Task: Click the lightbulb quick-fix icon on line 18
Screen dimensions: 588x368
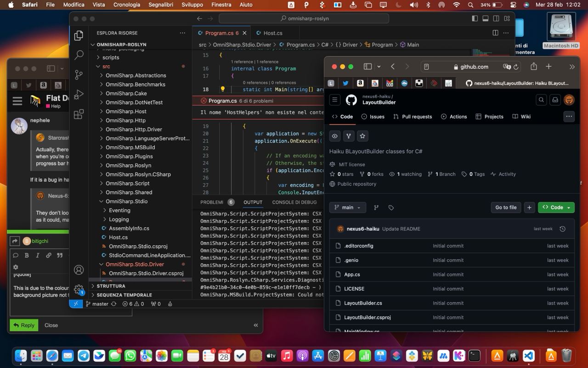Action: point(223,89)
